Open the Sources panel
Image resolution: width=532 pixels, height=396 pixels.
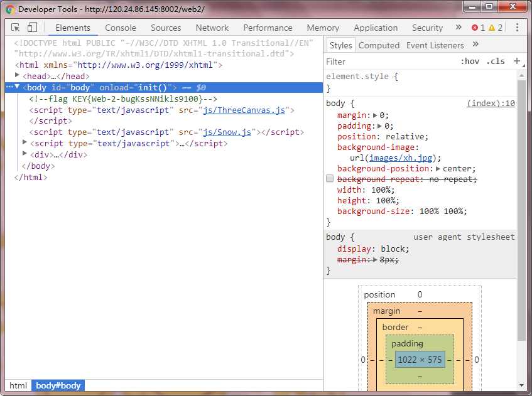tap(166, 28)
